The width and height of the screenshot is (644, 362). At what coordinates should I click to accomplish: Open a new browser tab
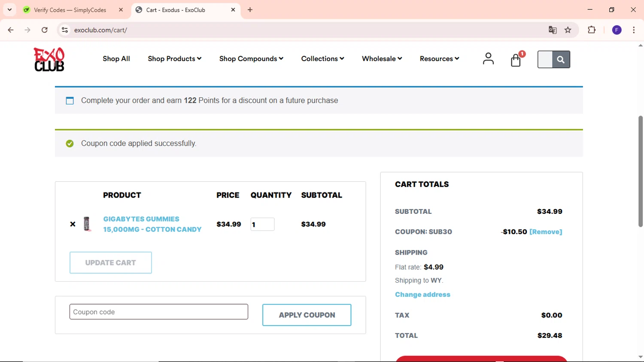click(x=250, y=10)
